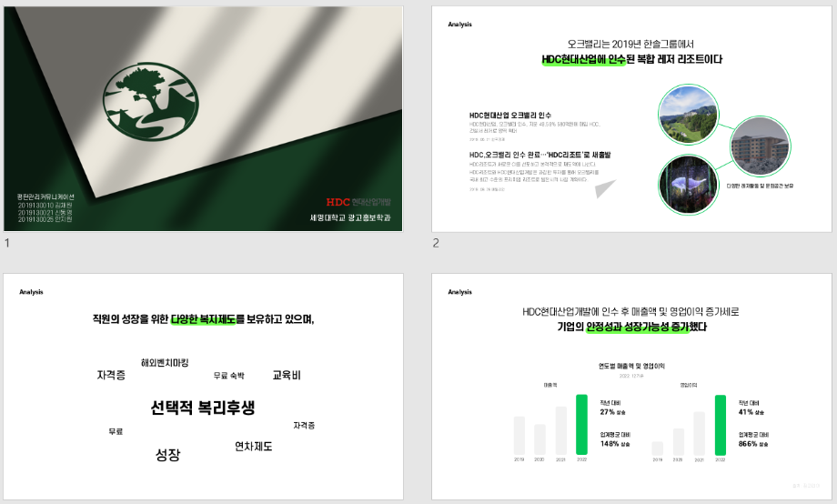Click the '866% 상승' figure in profit chart
This screenshot has width=837, height=504.
[752, 444]
